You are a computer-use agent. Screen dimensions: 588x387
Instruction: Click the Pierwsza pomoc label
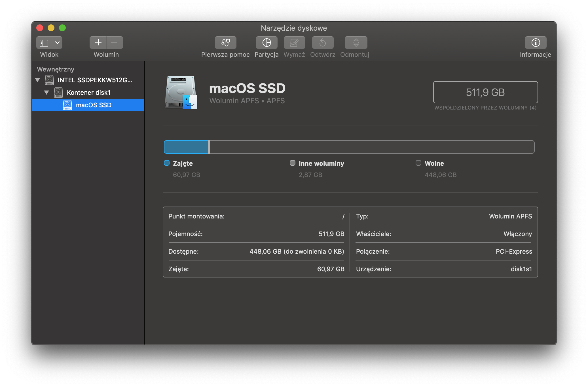click(x=225, y=54)
